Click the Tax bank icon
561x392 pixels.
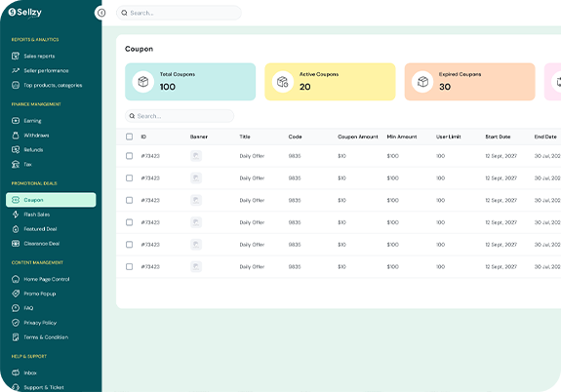coord(16,164)
